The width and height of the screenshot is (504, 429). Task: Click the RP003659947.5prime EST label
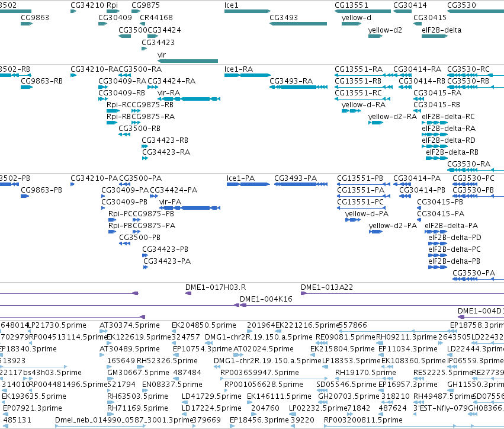pyautogui.click(x=260, y=372)
